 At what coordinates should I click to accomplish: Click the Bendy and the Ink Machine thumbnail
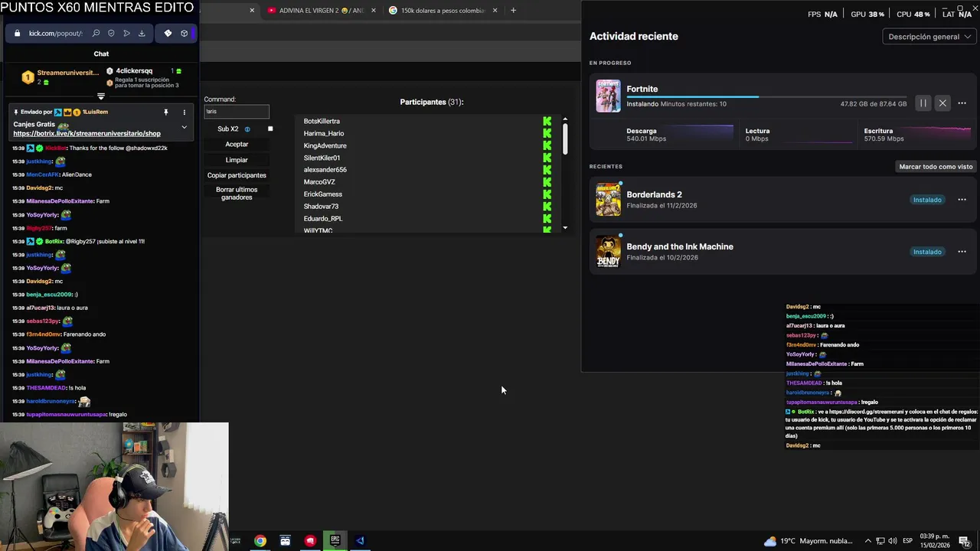click(608, 252)
